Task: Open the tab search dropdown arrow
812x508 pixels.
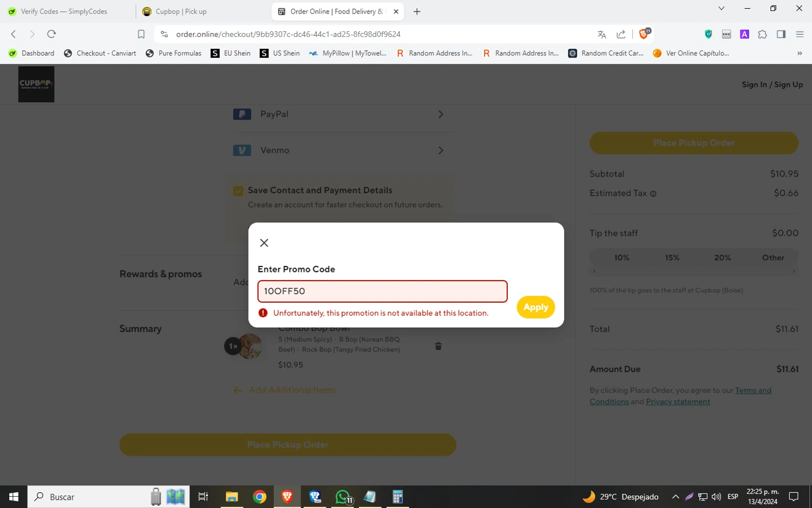Action: tap(721, 8)
